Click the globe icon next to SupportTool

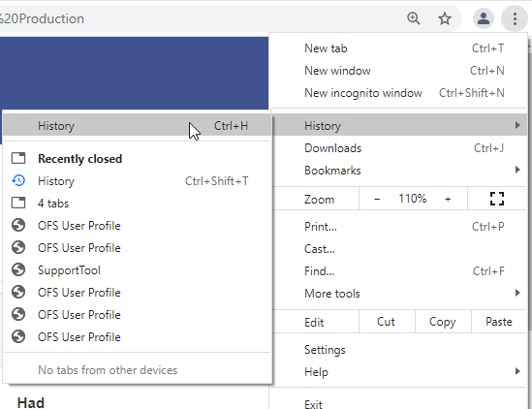[x=18, y=269]
